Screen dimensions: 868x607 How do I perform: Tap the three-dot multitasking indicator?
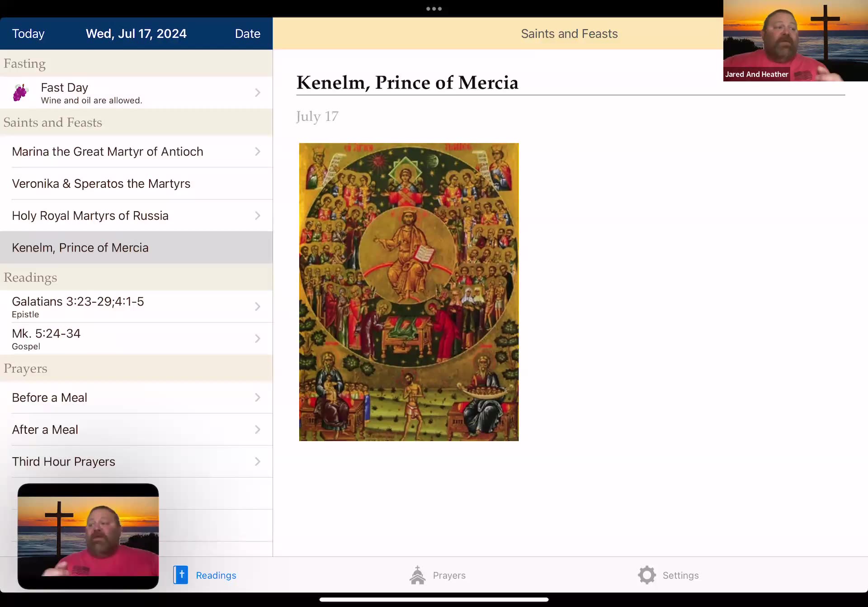tap(434, 9)
